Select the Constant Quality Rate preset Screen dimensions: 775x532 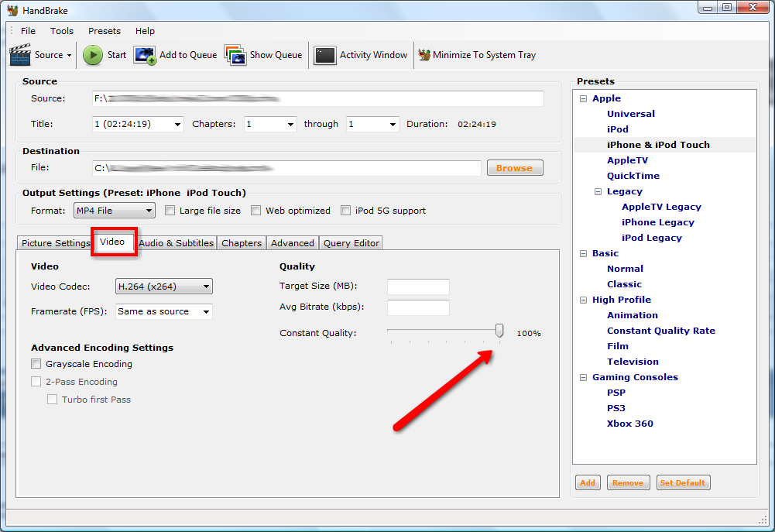coord(661,331)
